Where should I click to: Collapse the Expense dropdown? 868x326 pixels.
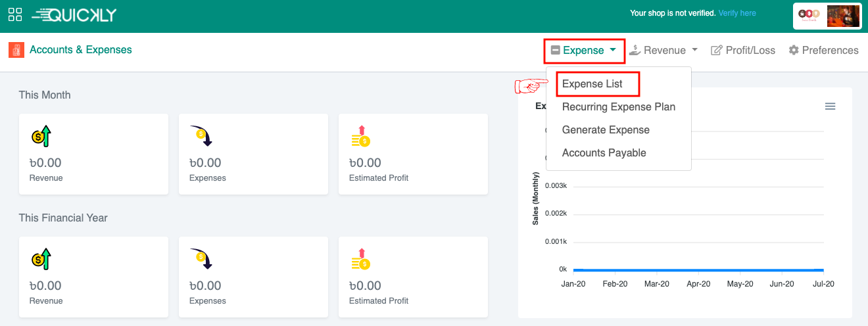pos(583,51)
